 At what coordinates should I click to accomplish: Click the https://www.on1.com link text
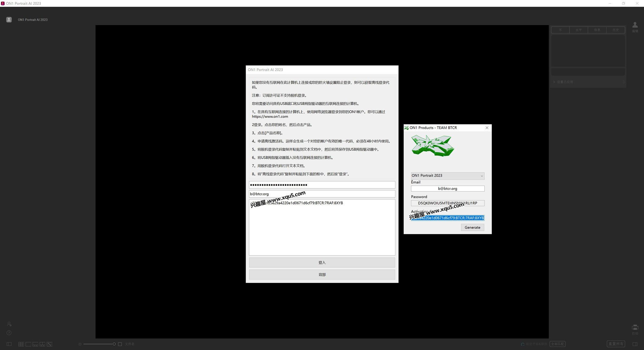coord(270,116)
